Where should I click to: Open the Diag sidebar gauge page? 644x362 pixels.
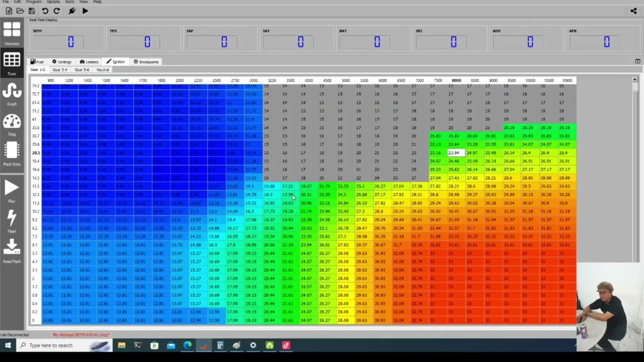tap(12, 124)
